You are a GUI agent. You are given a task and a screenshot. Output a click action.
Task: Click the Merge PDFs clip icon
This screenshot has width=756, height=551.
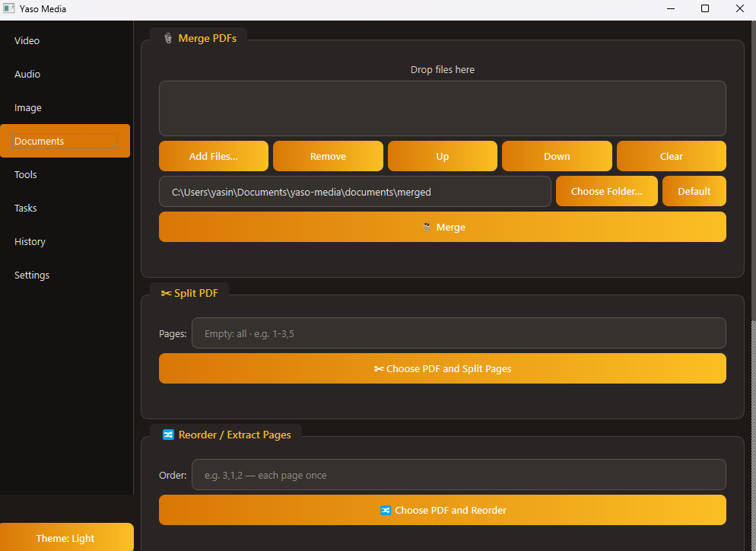click(168, 38)
